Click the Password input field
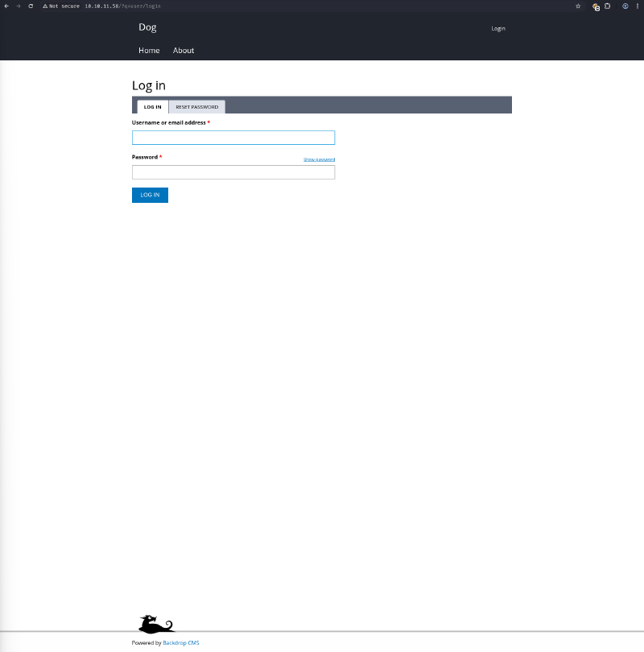 [x=233, y=171]
